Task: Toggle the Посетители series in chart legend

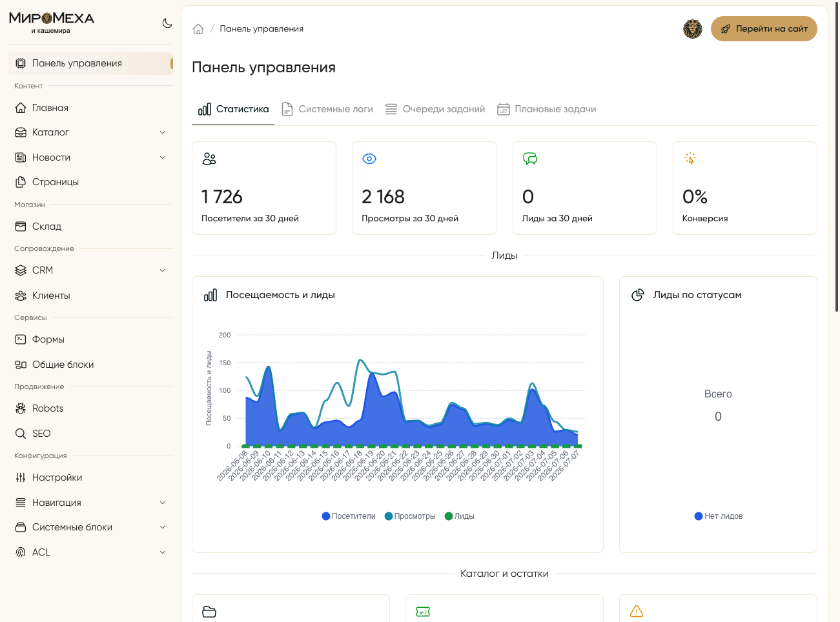Action: 349,516
